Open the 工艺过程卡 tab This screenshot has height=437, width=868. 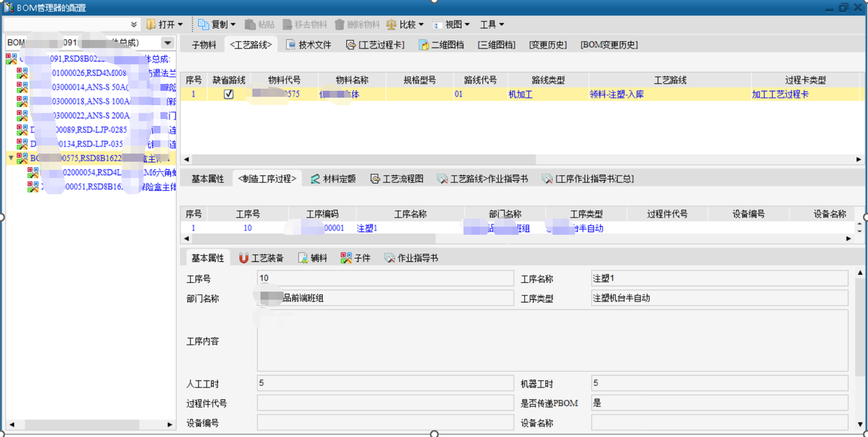pos(375,44)
